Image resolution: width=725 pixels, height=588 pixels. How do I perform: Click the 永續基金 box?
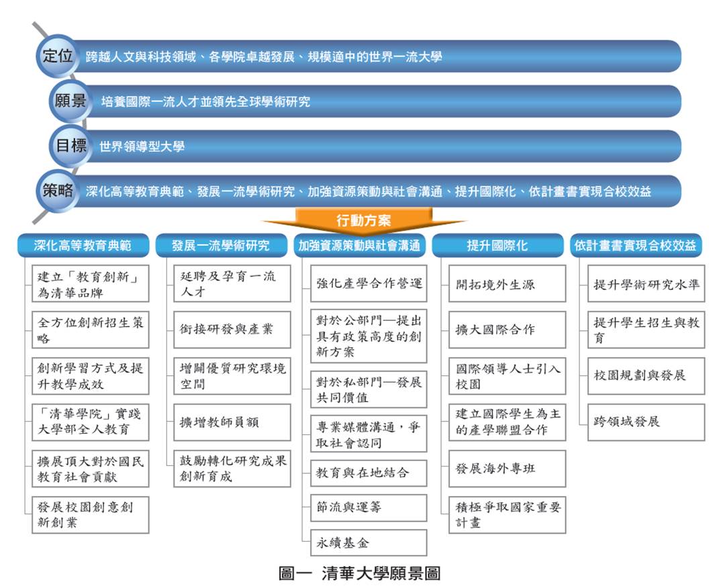(369, 543)
